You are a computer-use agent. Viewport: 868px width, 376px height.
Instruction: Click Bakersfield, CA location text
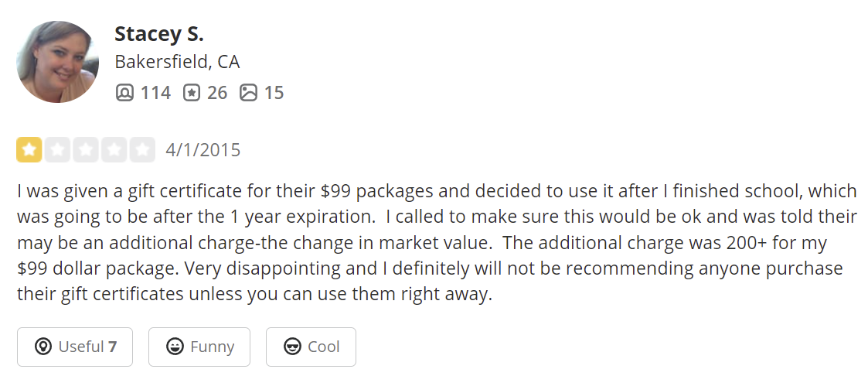point(177,62)
